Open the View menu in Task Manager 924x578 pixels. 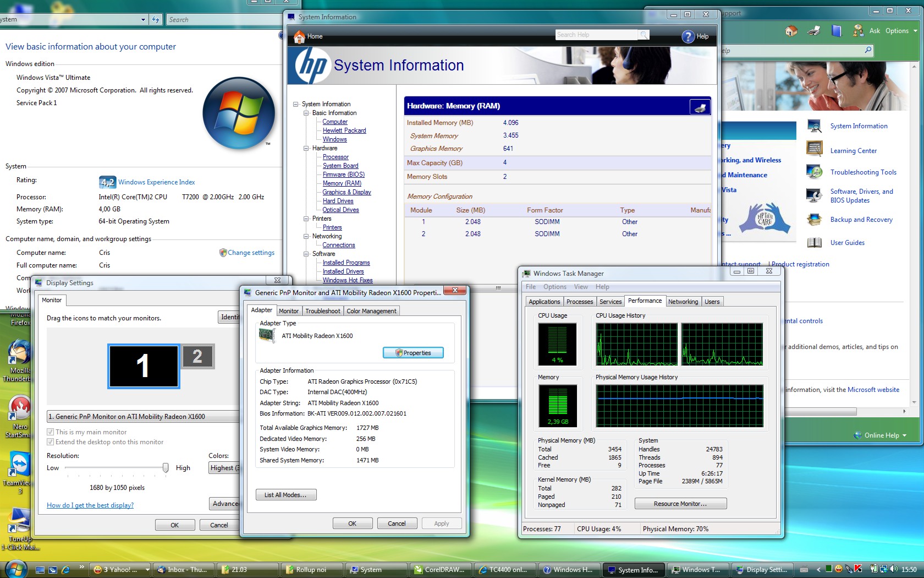[x=581, y=287]
